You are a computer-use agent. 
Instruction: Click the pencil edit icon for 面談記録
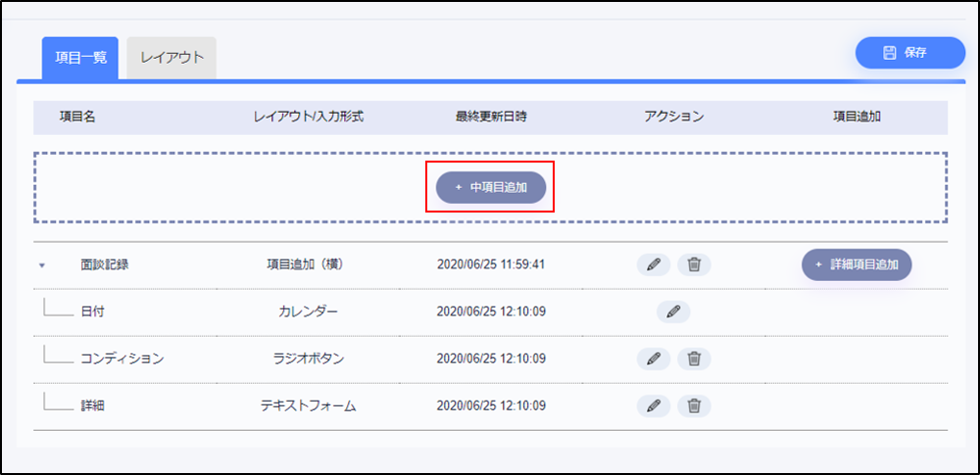tap(654, 264)
